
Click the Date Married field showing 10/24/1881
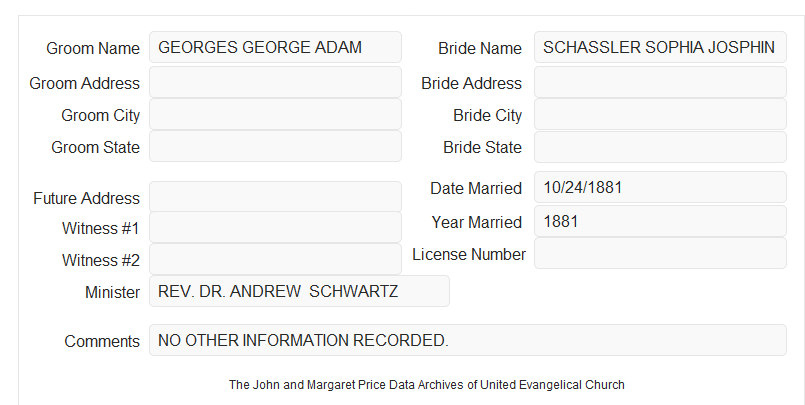click(x=660, y=187)
